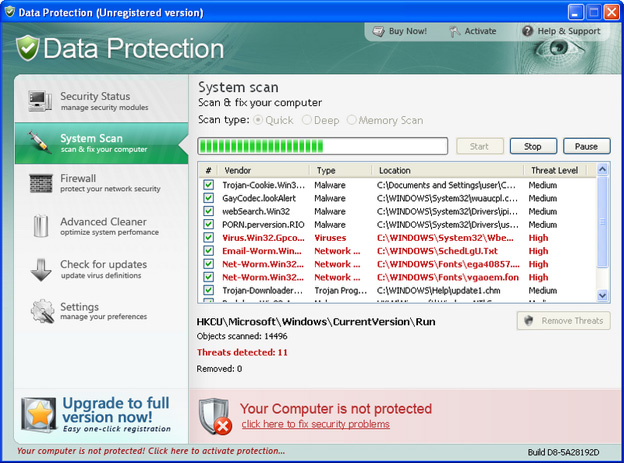Image resolution: width=624 pixels, height=463 pixels.
Task: Uncheck the GayCodec.lookAlert checkbox
Action: (209, 198)
